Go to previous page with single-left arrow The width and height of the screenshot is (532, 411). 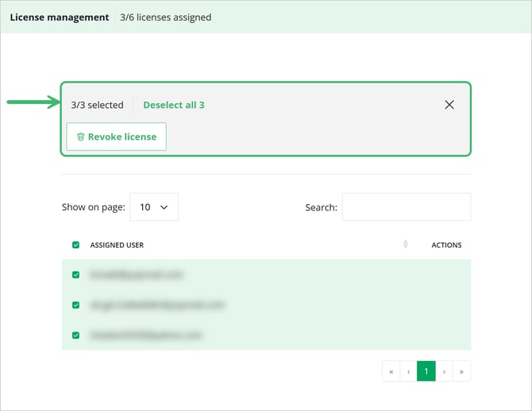pos(408,371)
